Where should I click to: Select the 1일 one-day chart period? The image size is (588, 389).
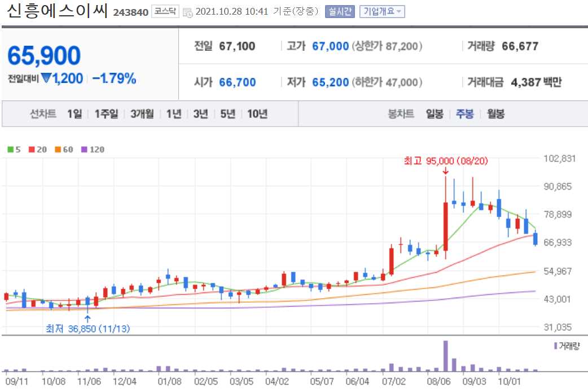coord(74,113)
